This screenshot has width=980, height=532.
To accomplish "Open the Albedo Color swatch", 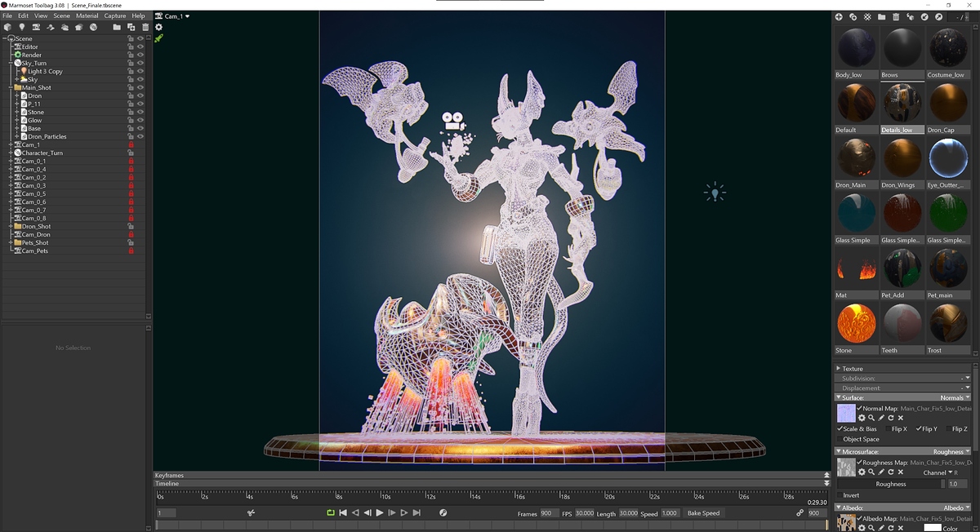I will click(x=932, y=528).
